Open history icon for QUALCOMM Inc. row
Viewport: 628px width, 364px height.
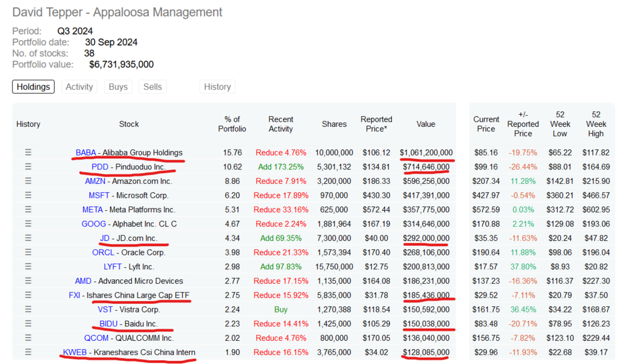28,338
